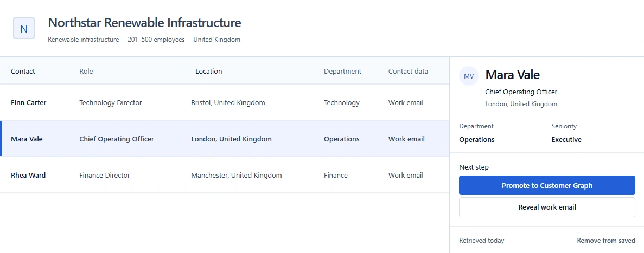644x253 pixels.
Task: Select the Finn Carter contact row
Action: pos(225,102)
